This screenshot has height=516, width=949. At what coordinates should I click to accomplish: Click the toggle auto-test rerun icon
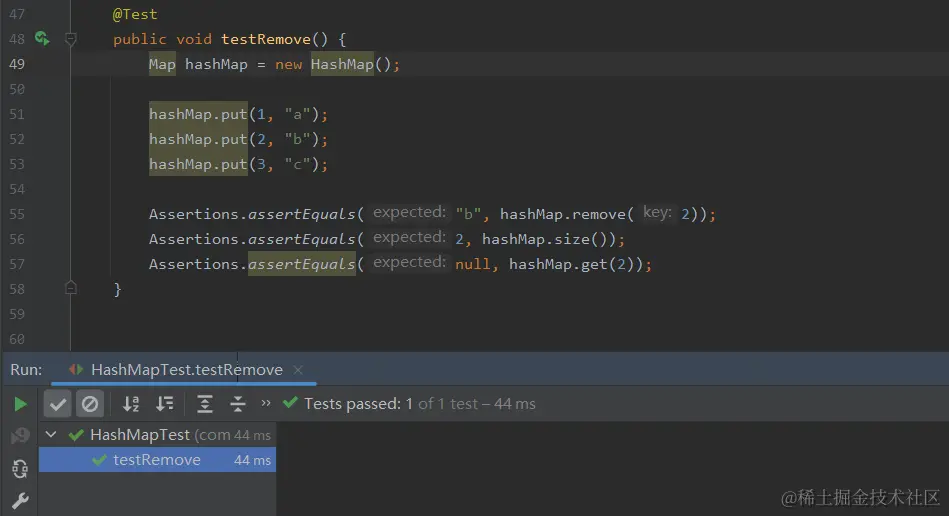tap(20, 469)
